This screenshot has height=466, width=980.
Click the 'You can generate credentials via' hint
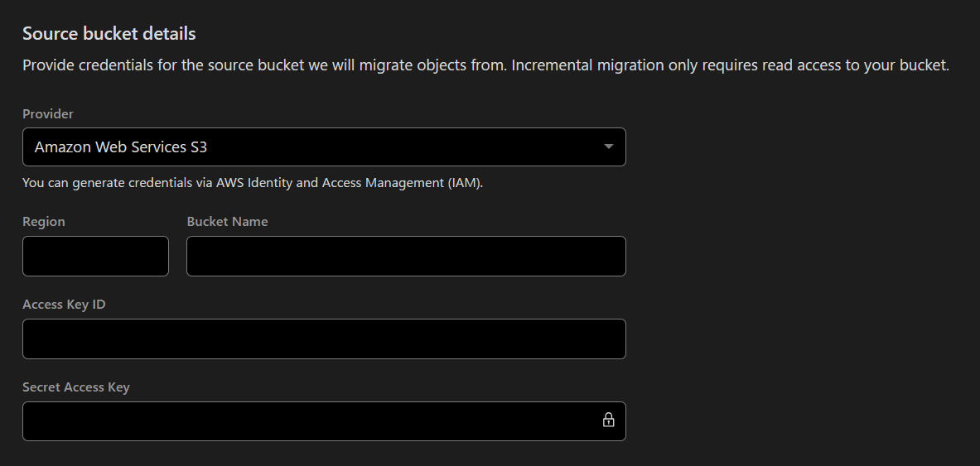118,183
